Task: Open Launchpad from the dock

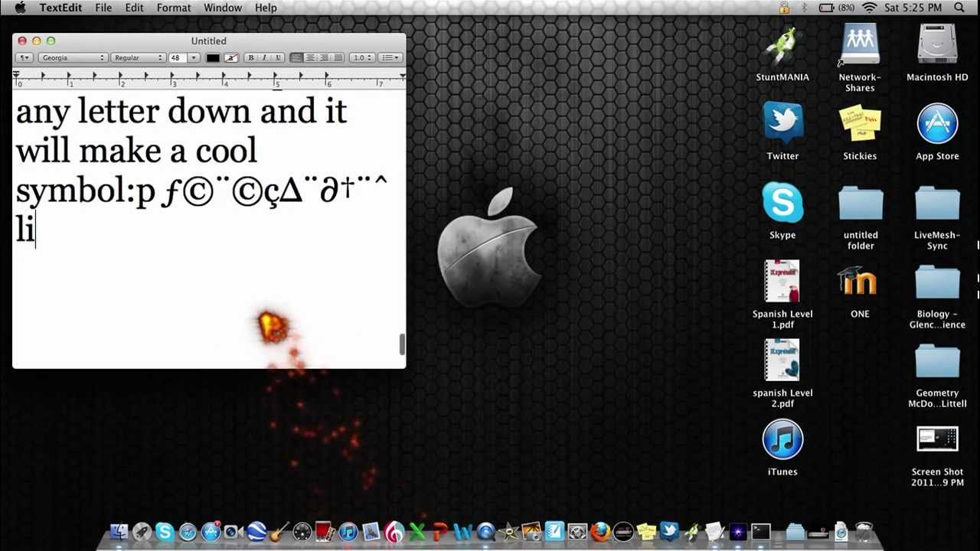Action: coord(142,531)
